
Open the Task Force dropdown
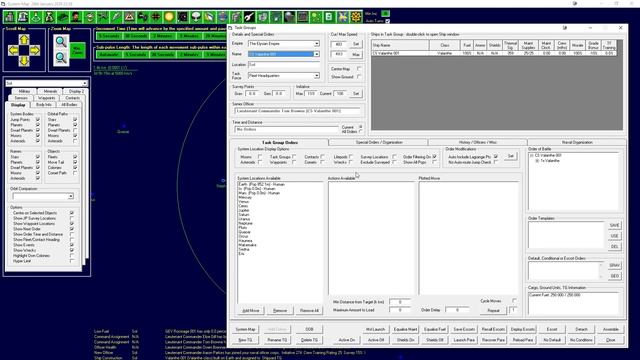pyautogui.click(x=317, y=76)
